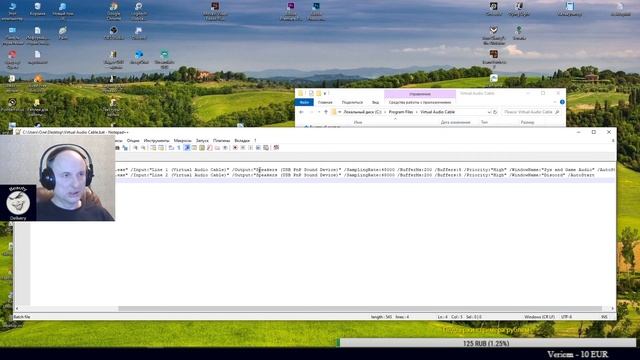Click the save recorded macro icon

pos(266,148)
